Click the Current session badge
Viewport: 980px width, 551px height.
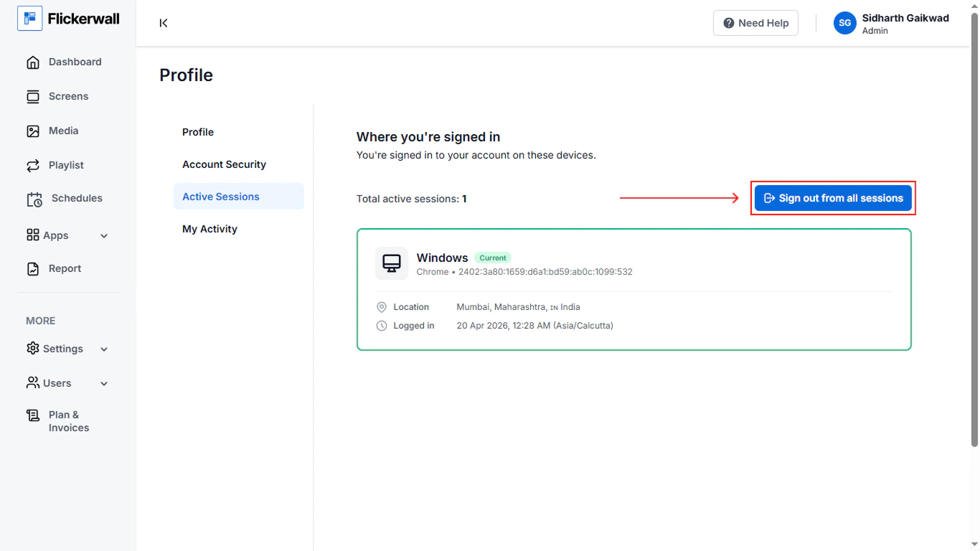493,258
